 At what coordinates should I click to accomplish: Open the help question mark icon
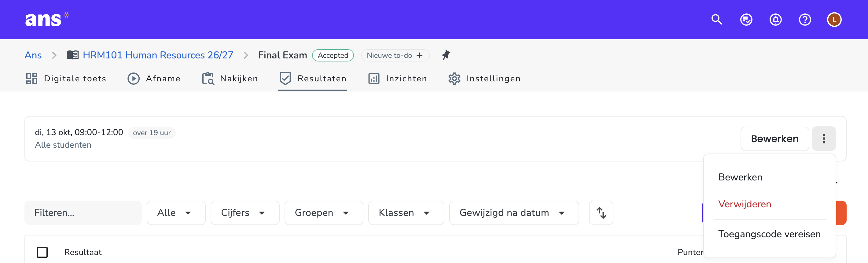point(805,20)
